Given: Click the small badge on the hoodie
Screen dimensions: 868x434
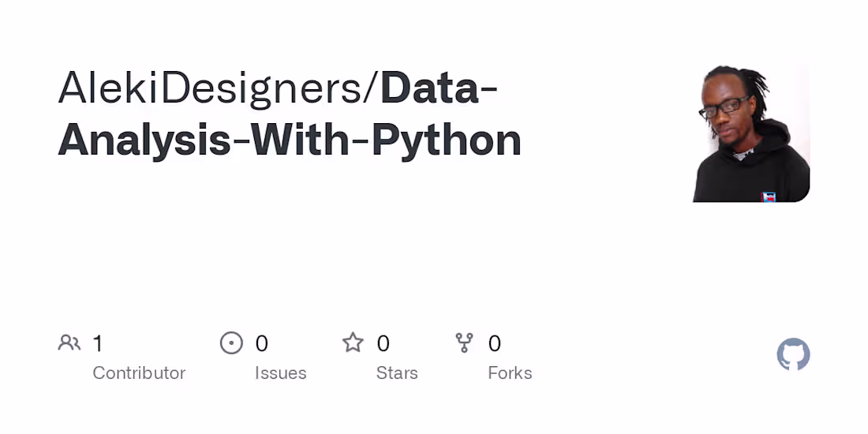Looking at the screenshot, I should 768,196.
